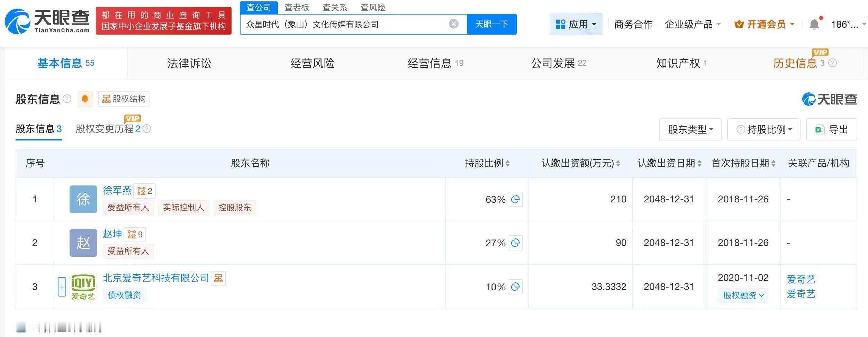Expand the 股权融资 dropdown tag

[x=743, y=295]
